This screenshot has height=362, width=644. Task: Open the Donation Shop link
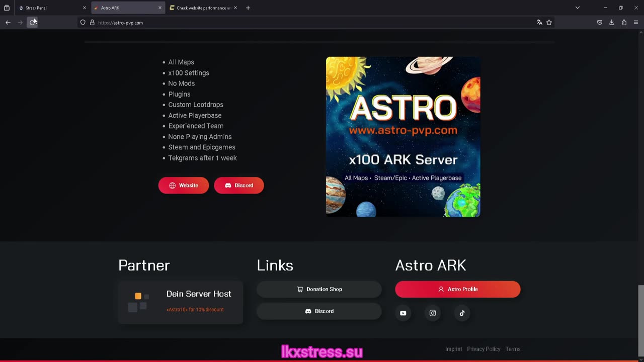pos(319,289)
